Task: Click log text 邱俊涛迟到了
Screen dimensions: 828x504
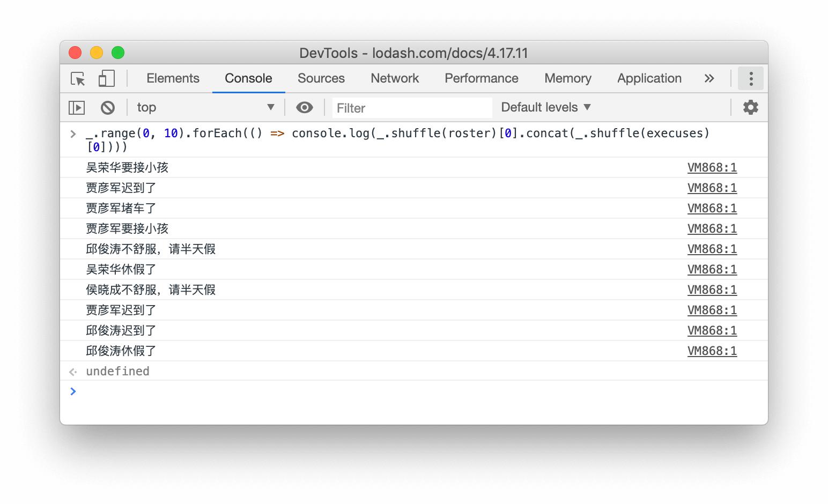Action: 121,331
